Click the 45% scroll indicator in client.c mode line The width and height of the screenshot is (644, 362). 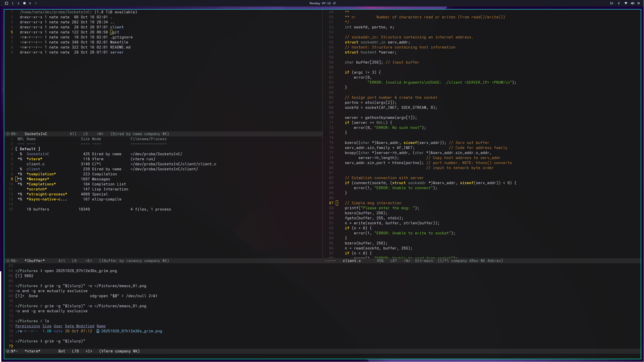click(380, 261)
